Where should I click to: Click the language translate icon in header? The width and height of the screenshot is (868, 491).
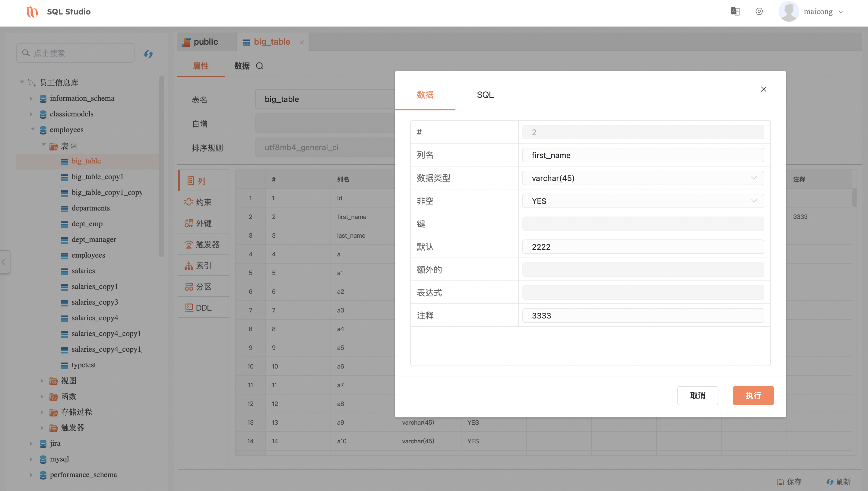click(x=735, y=11)
